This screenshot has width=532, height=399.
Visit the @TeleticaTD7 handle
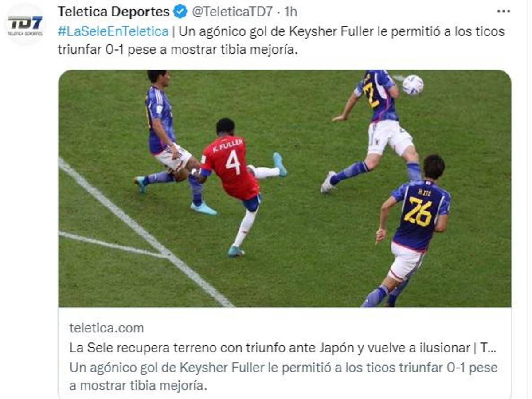point(232,12)
